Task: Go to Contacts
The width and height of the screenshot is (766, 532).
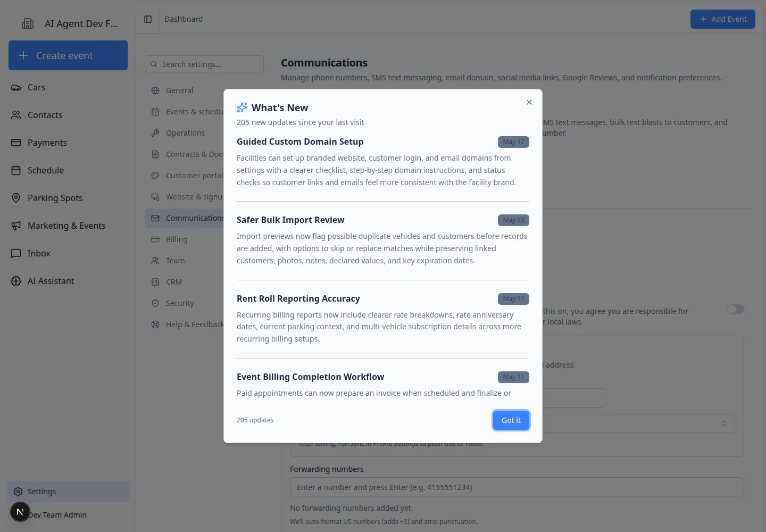Action: [x=68, y=115]
